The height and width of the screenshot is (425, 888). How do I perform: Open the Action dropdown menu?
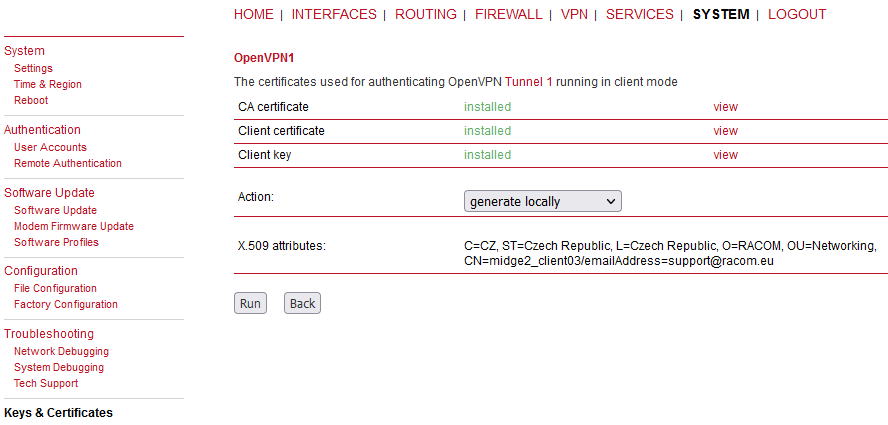[x=542, y=201]
